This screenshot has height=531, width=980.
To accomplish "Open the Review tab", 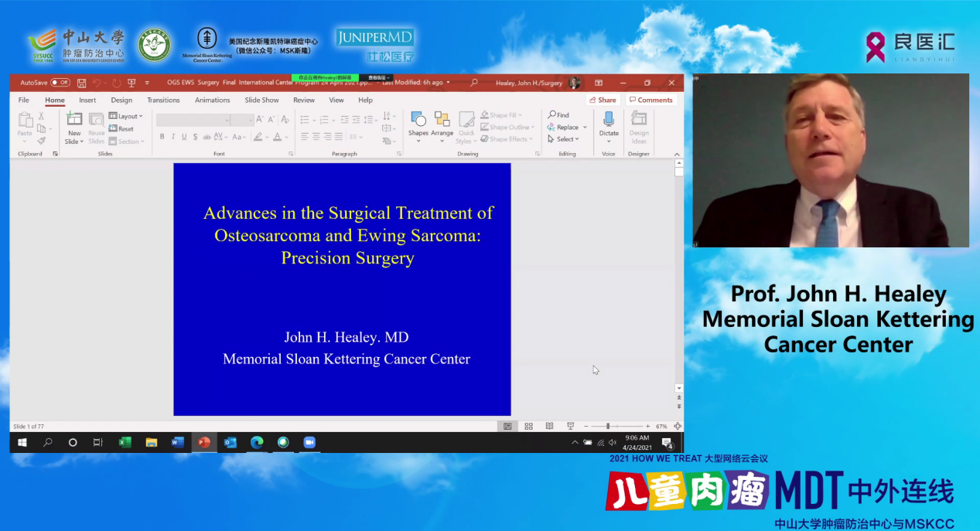I will (x=304, y=100).
